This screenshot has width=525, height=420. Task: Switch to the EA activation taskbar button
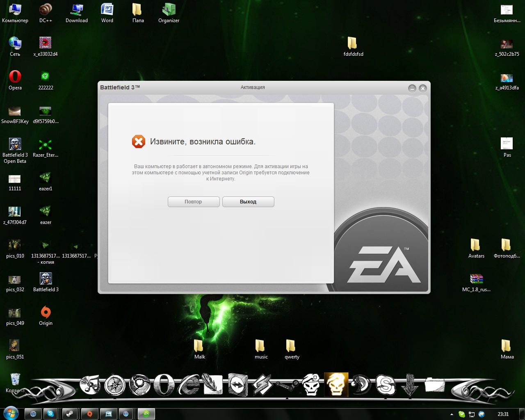coord(146,414)
